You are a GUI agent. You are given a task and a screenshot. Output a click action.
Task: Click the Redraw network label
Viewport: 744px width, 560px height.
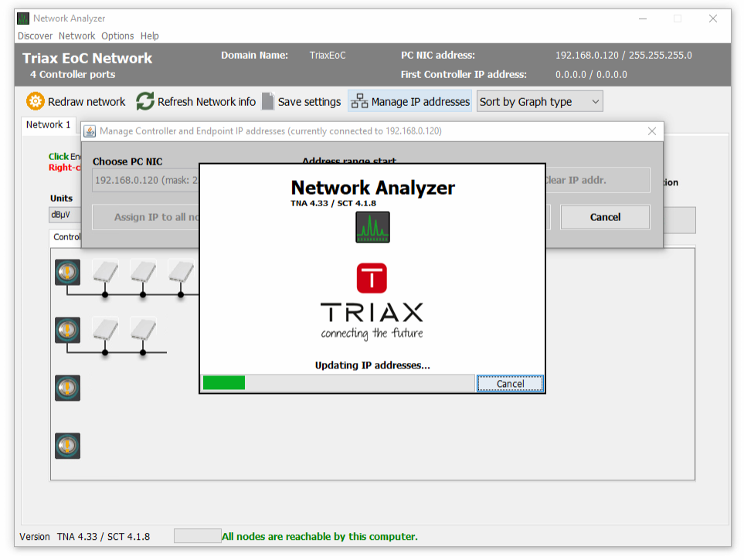[x=87, y=102]
